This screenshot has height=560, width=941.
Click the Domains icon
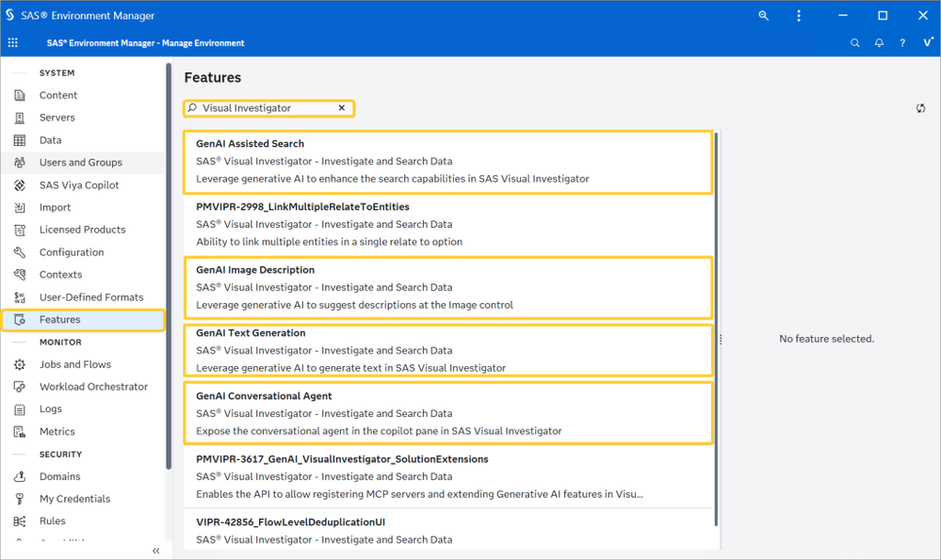click(20, 476)
